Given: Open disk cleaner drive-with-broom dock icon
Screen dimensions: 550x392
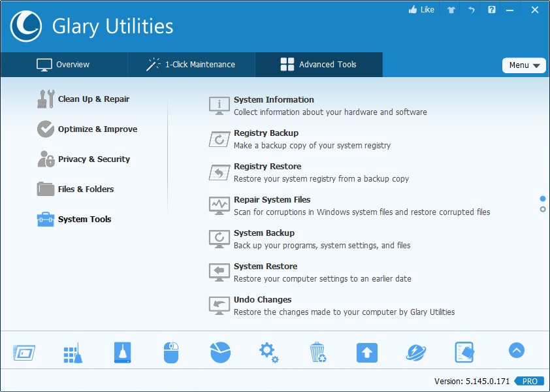Looking at the screenshot, I should tap(122, 352).
